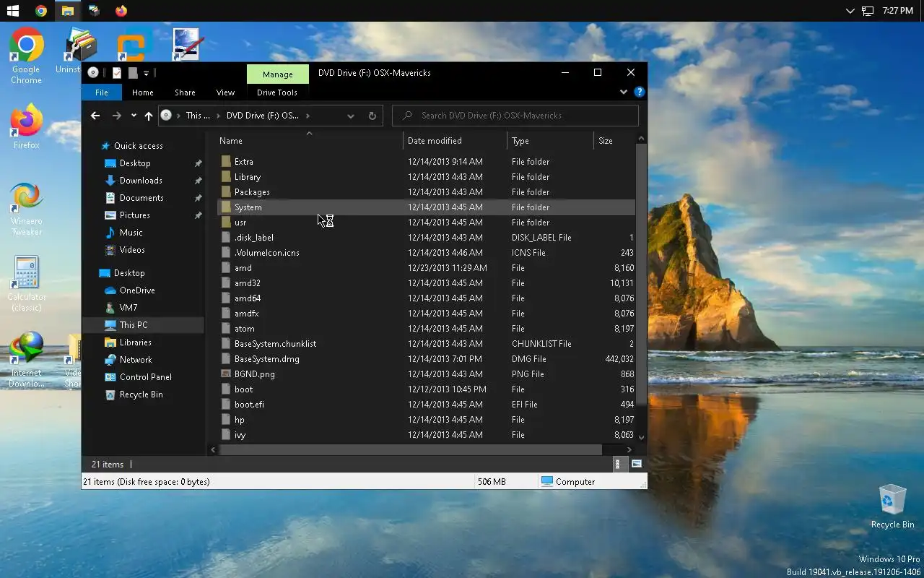This screenshot has height=578, width=924.
Task: Launch Firefox from the taskbar
Action: click(121, 11)
